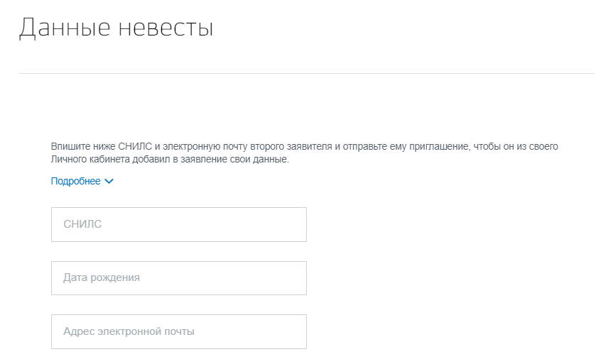Viewport: 598px width, 364px height.
Task: Click the word Данные in the title
Action: [62, 28]
